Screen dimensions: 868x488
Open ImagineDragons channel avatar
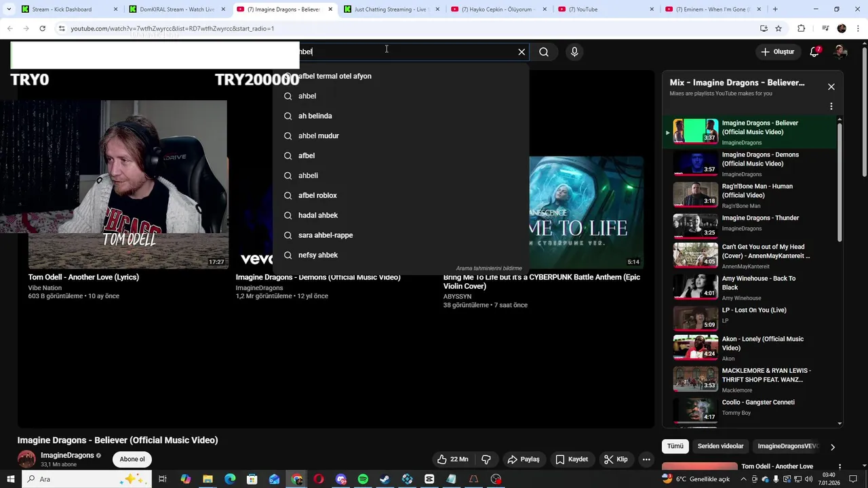pyautogui.click(x=26, y=459)
